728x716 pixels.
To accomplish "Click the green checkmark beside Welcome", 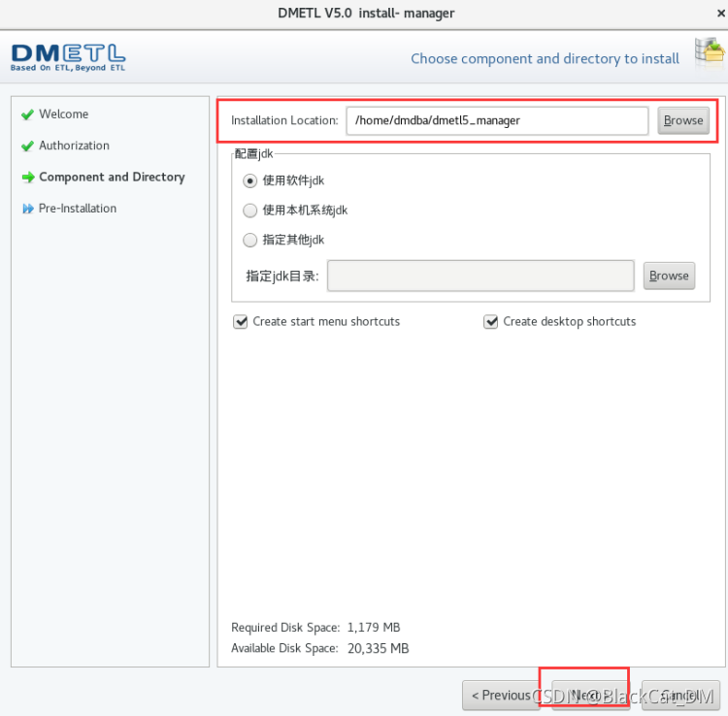I will pyautogui.click(x=28, y=114).
